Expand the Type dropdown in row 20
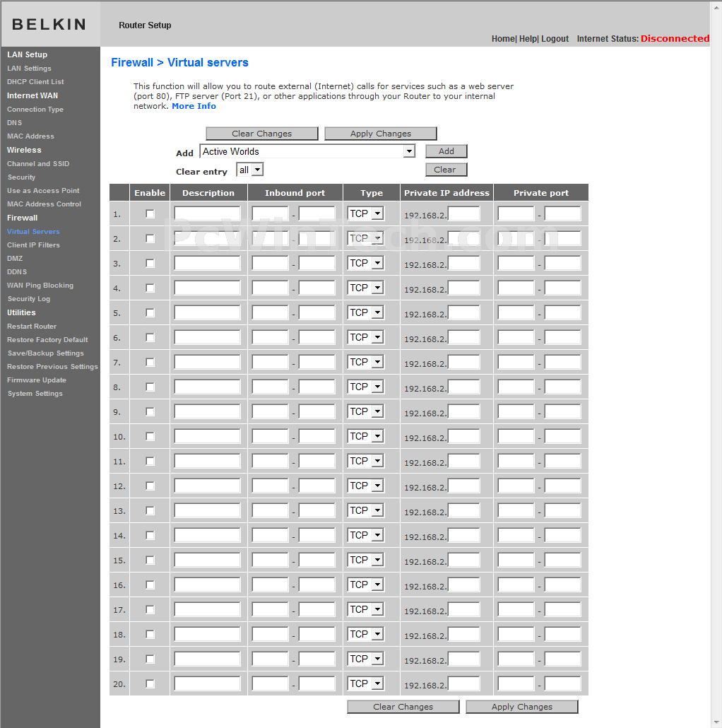This screenshot has height=728, width=722. (x=366, y=683)
